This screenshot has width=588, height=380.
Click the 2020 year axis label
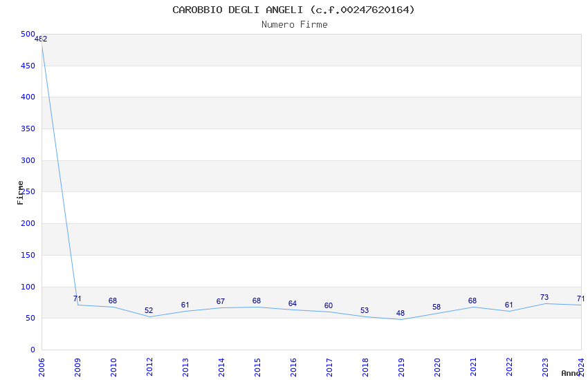point(437,368)
